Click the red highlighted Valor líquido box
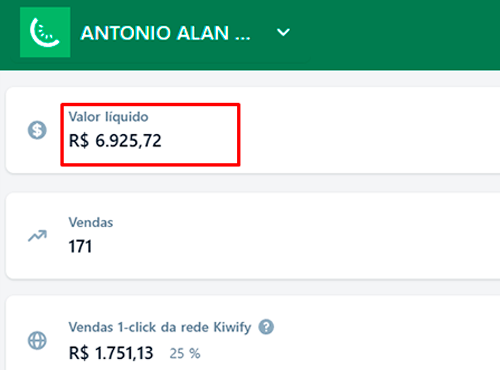The image size is (500, 370). pyautogui.click(x=150, y=134)
